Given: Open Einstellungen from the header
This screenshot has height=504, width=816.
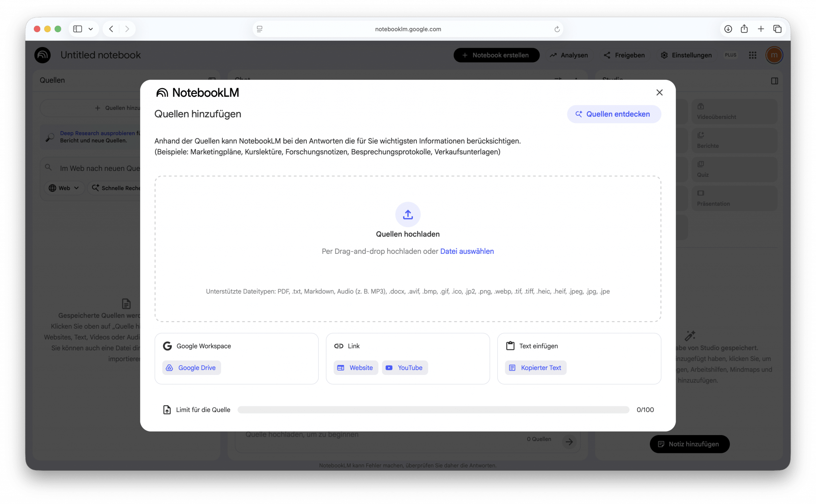Looking at the screenshot, I should point(686,55).
